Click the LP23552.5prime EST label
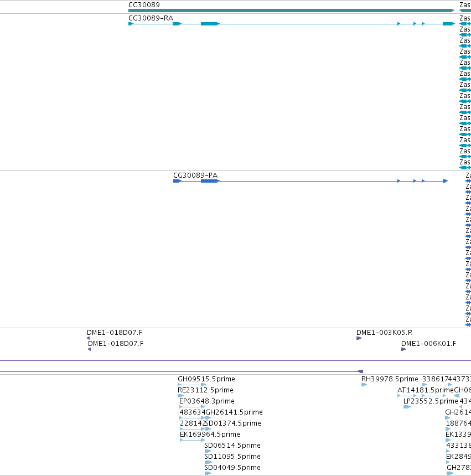 (x=431, y=401)
